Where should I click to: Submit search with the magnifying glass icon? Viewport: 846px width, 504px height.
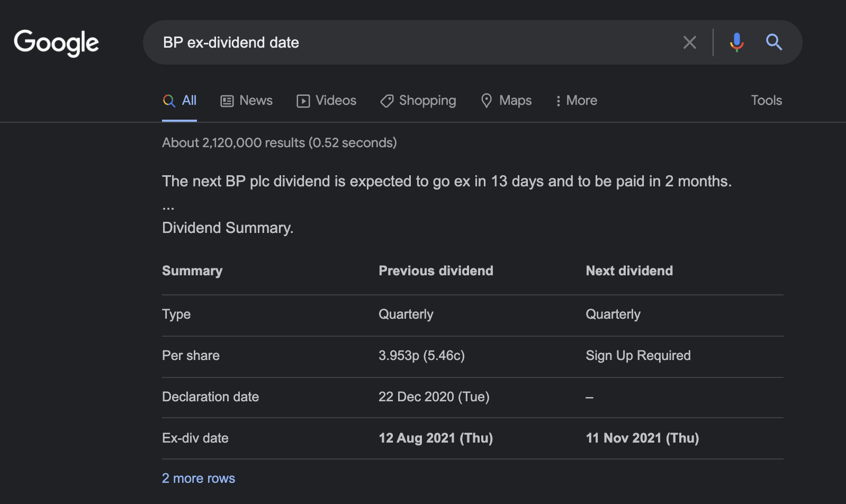[x=774, y=42]
